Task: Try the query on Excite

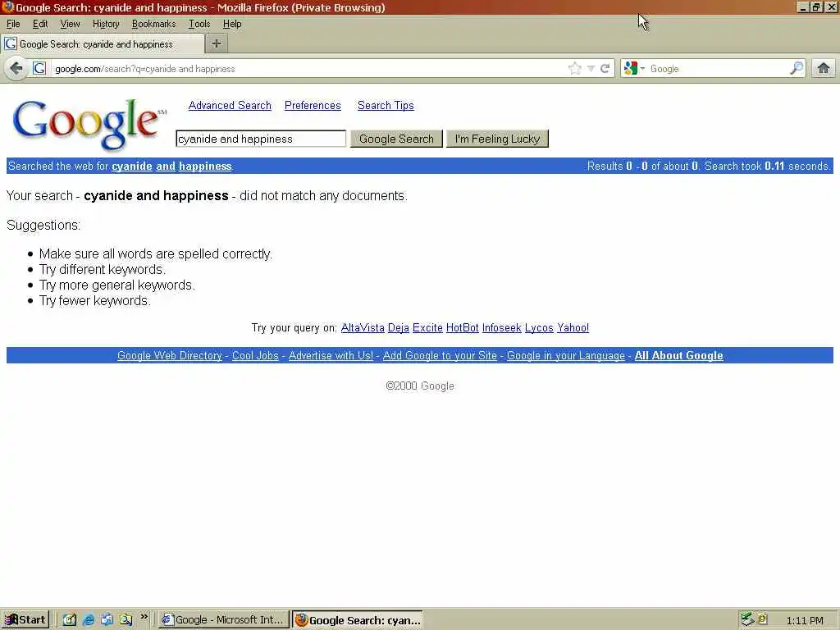Action: [x=427, y=327]
